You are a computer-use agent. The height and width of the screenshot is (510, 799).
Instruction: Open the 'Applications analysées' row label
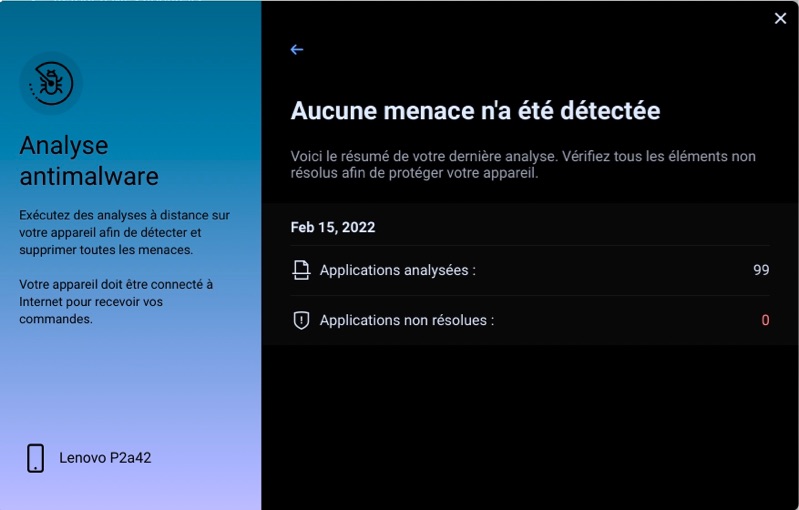tap(397, 270)
